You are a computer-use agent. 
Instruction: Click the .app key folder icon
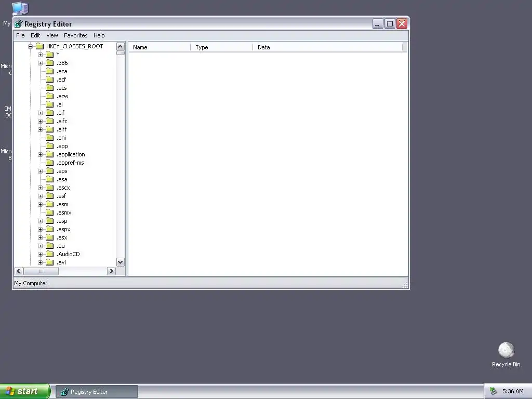coord(49,146)
